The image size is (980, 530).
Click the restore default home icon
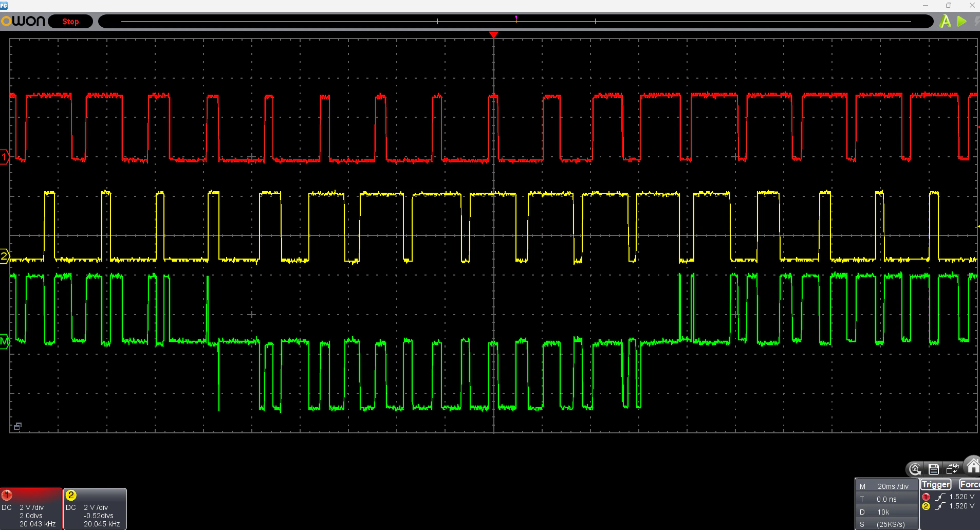(x=915, y=469)
